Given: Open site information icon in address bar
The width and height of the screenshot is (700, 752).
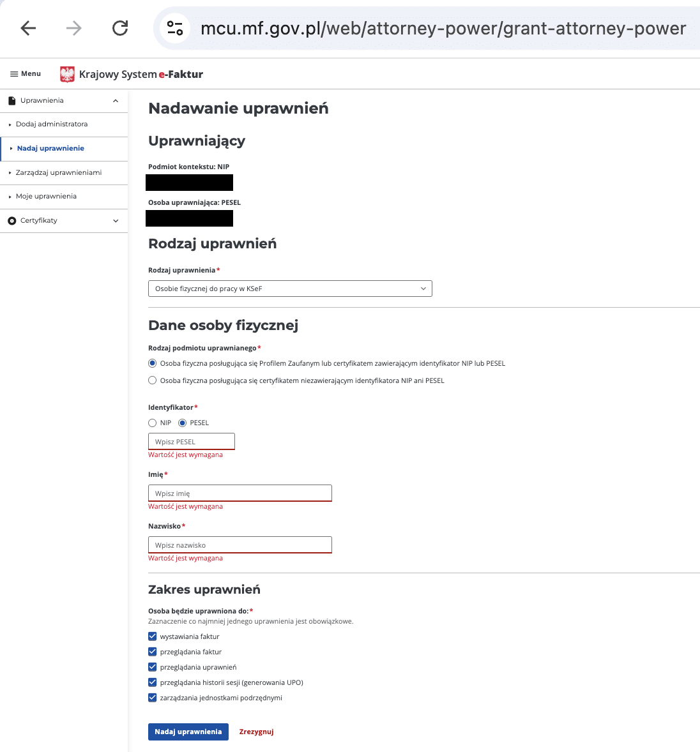Looking at the screenshot, I should tap(174, 28).
